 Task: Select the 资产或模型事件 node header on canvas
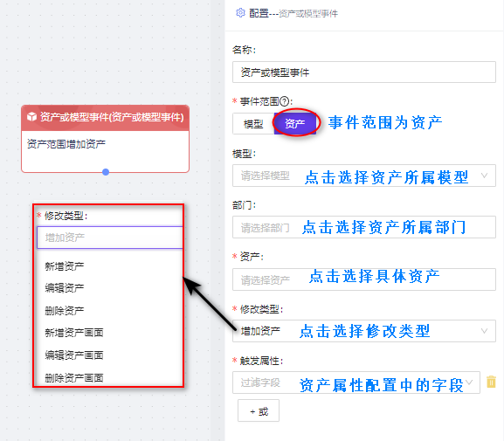pos(105,118)
